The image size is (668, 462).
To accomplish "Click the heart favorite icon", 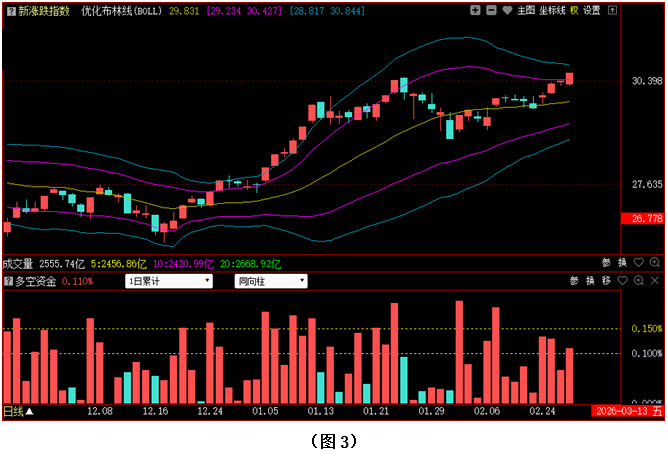I will point(507,10).
